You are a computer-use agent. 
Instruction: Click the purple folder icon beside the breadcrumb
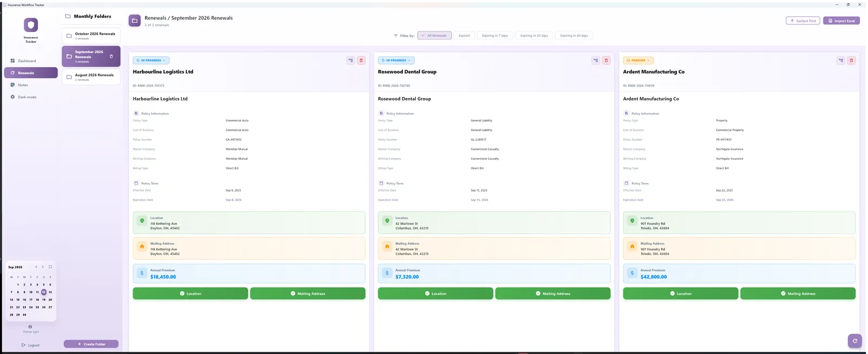click(x=135, y=21)
